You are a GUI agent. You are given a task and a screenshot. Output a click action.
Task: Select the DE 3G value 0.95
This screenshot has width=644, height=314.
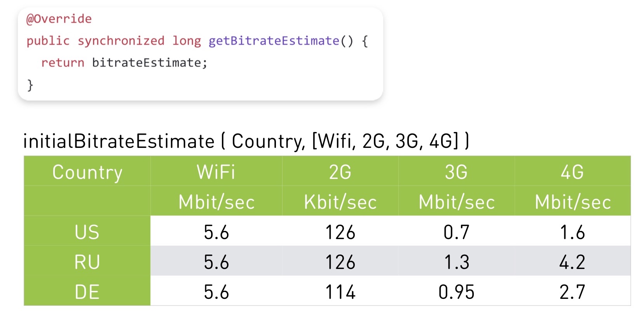point(456,292)
